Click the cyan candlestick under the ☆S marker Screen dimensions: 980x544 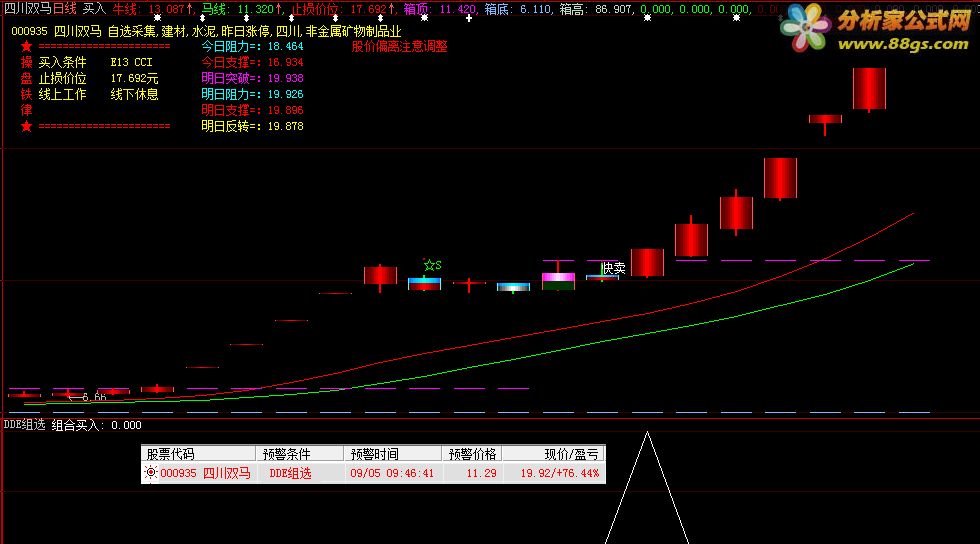424,284
